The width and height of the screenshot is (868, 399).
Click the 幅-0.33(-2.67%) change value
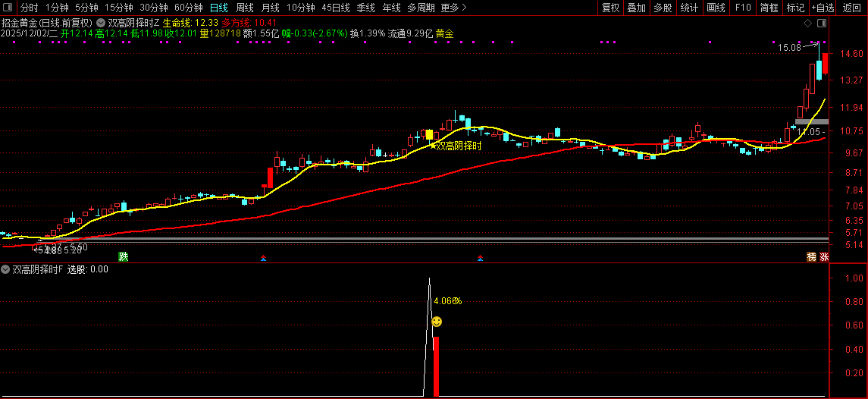[315, 33]
